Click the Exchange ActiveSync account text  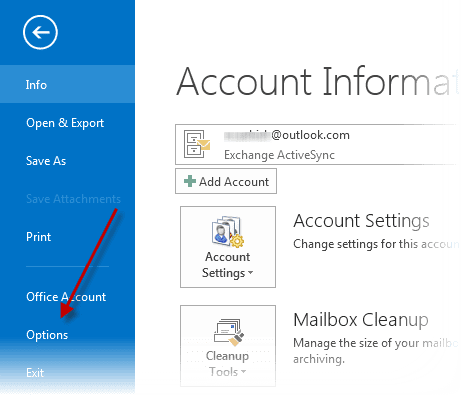[279, 155]
